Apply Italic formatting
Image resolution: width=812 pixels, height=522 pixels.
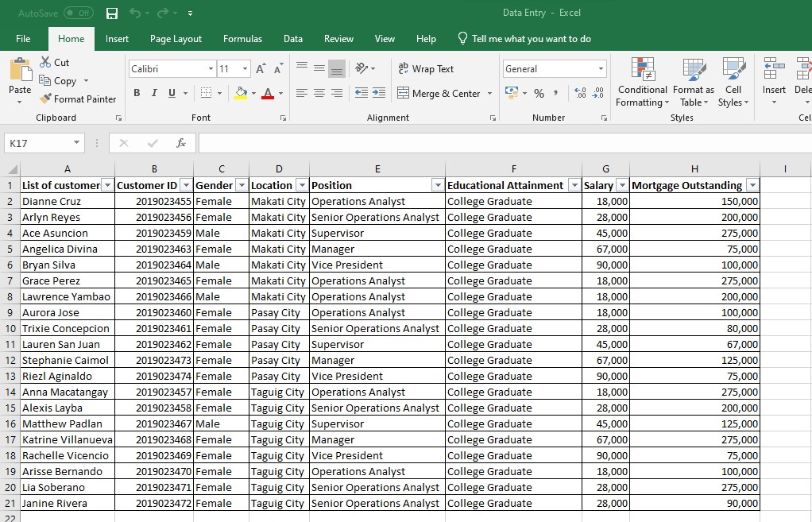(x=154, y=93)
